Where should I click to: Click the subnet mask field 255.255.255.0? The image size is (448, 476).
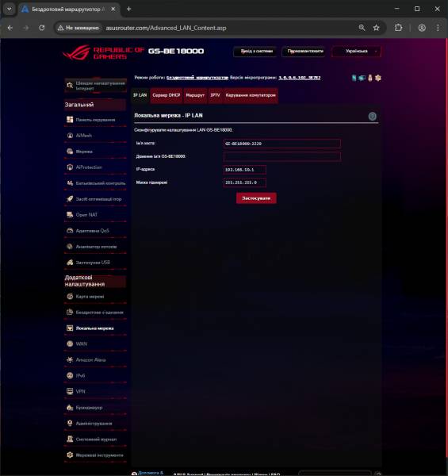point(245,182)
